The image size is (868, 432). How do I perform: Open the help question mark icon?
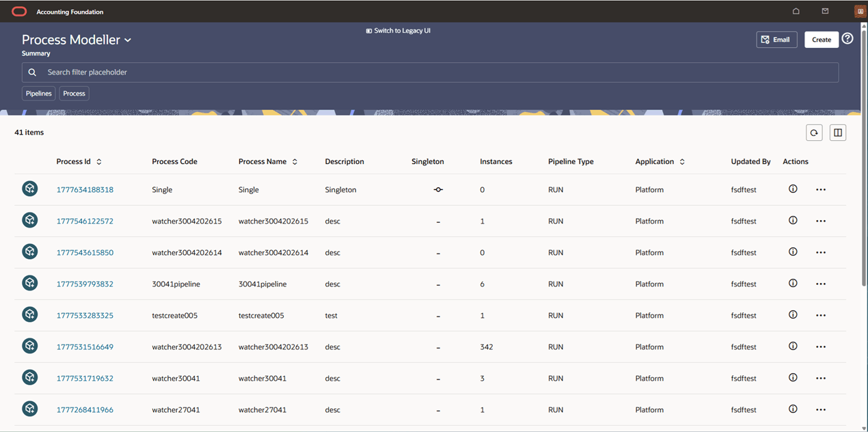click(x=847, y=39)
